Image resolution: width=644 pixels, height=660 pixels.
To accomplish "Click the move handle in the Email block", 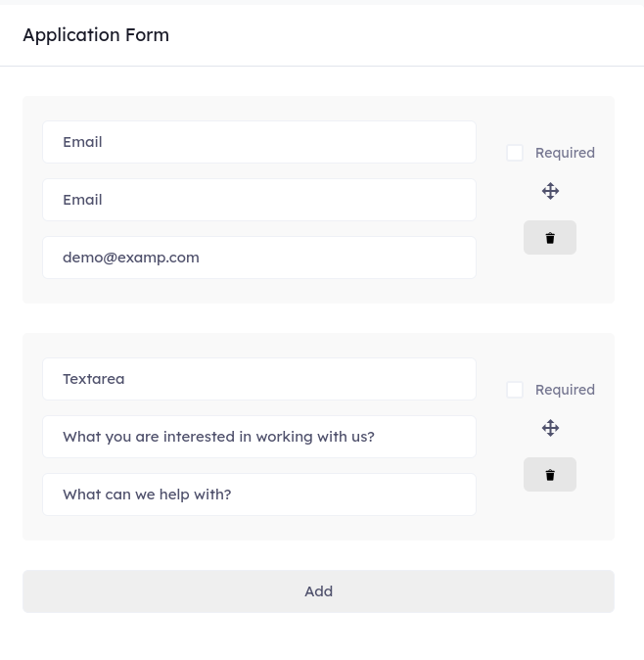I will coord(550,191).
